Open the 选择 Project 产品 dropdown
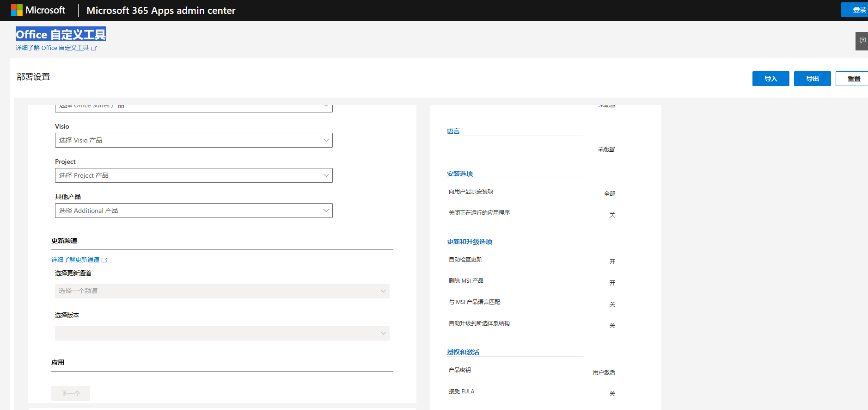 tap(194, 175)
